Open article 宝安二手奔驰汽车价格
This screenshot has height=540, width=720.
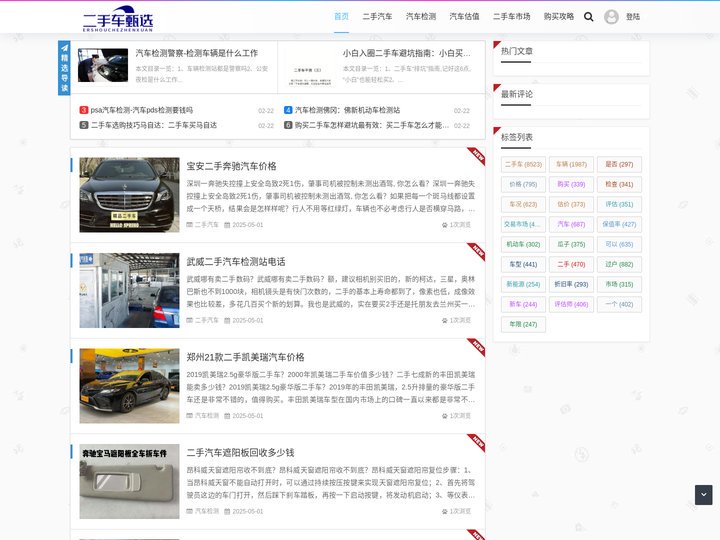pos(231,166)
